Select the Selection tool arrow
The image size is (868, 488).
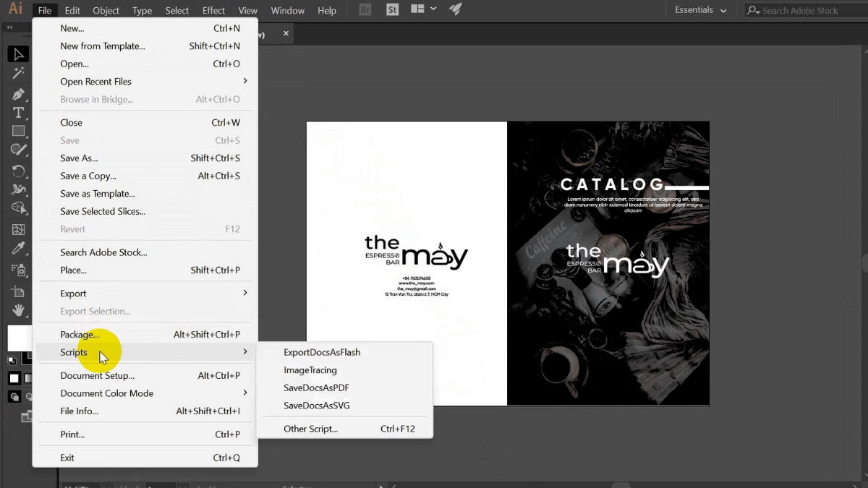[x=18, y=54]
